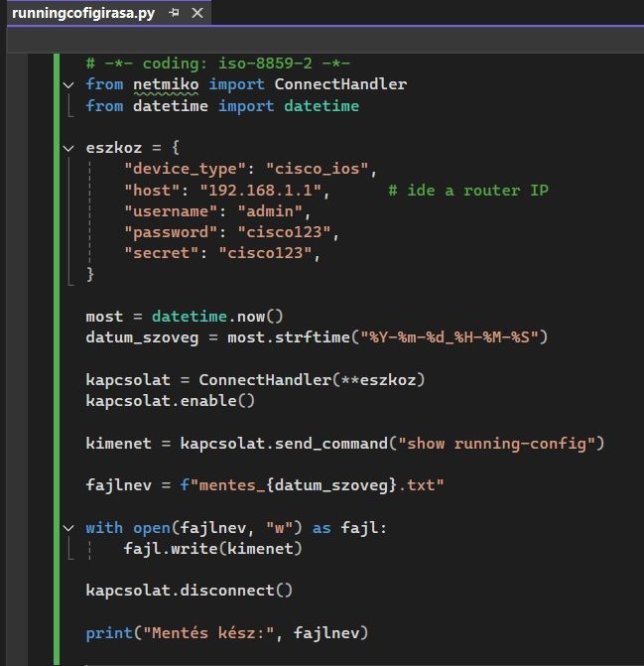Collapse the 'with open' block
This screenshot has width=644, height=666.
68,528
